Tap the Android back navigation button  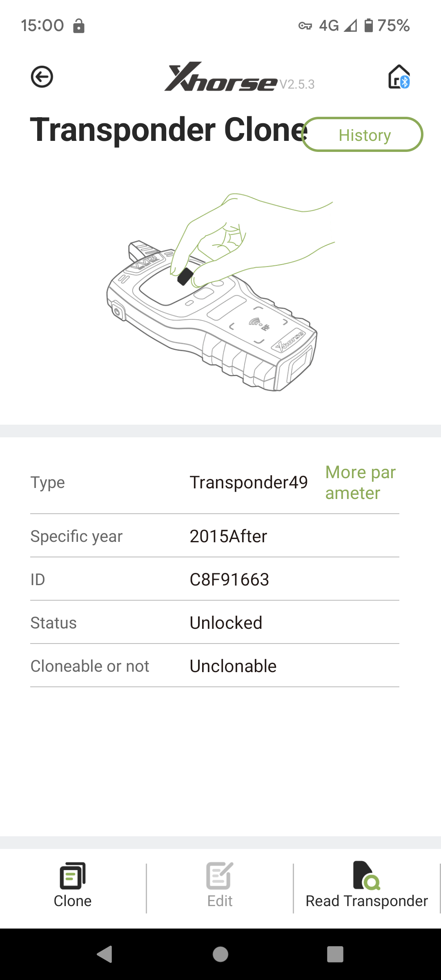[105, 954]
